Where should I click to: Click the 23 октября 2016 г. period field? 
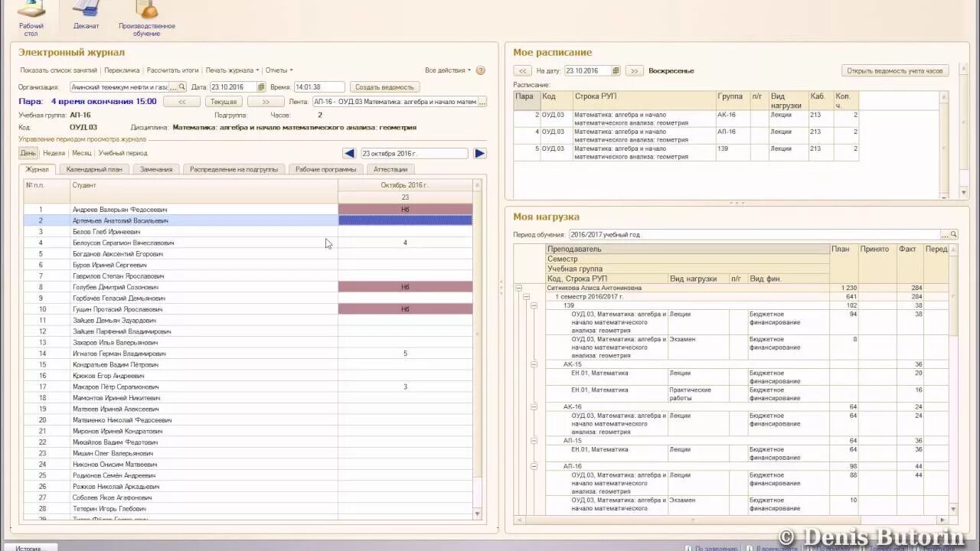[413, 154]
